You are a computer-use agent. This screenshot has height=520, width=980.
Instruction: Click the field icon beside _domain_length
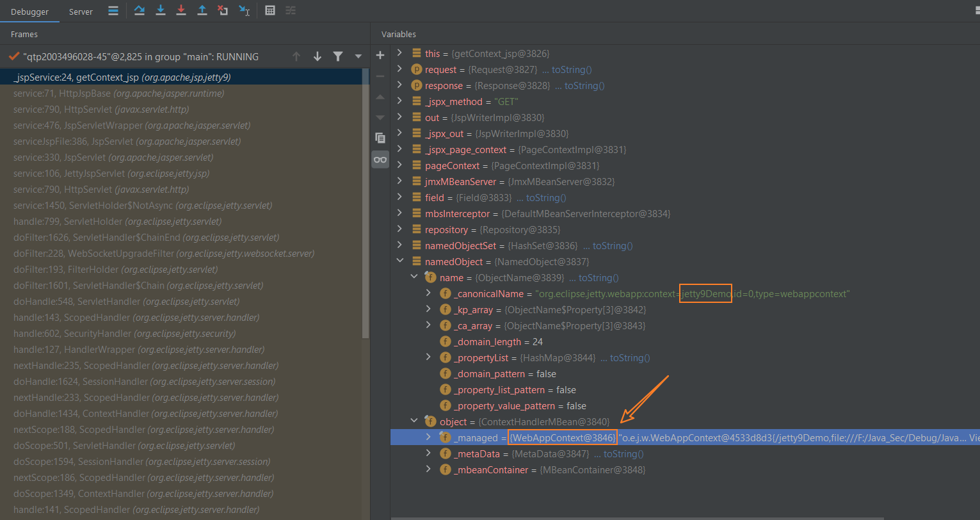pos(446,341)
